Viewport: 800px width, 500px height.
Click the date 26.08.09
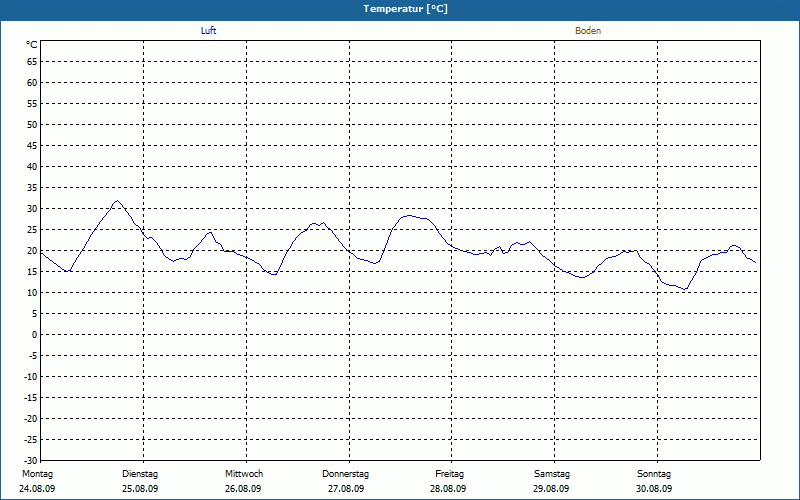click(x=243, y=489)
